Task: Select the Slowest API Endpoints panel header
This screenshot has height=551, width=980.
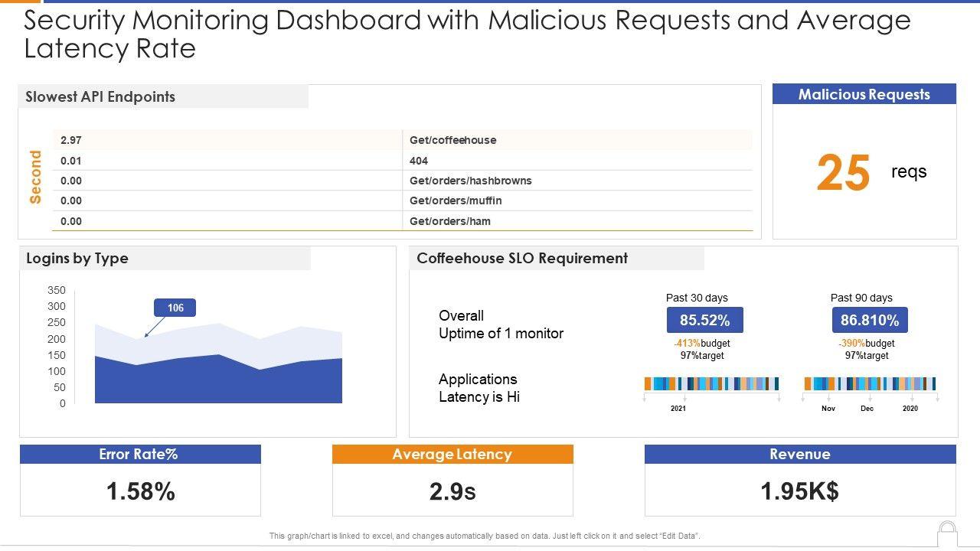Action: [x=163, y=96]
